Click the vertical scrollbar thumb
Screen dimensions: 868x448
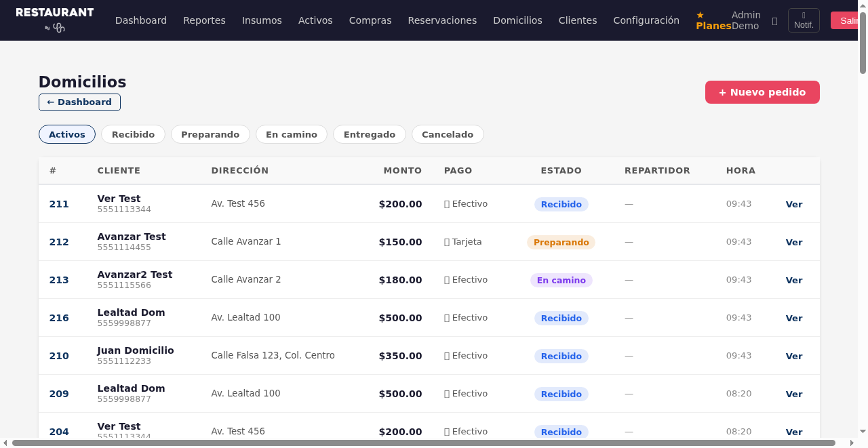click(863, 41)
